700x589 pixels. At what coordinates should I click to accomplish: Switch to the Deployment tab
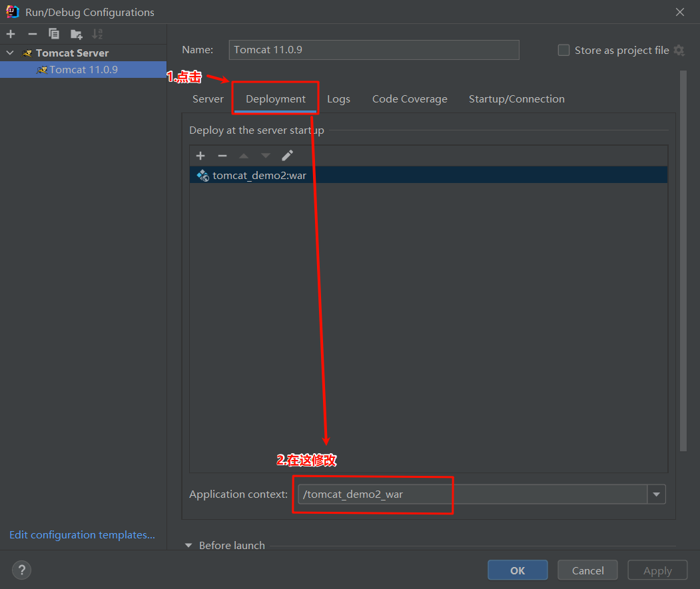coord(276,99)
